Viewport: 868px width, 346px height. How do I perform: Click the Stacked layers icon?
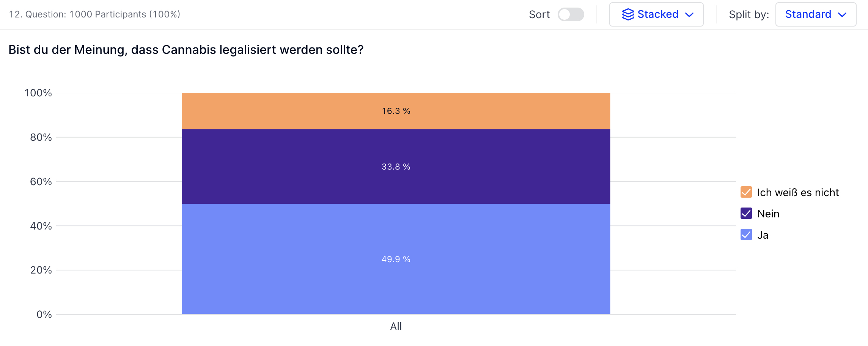point(628,14)
